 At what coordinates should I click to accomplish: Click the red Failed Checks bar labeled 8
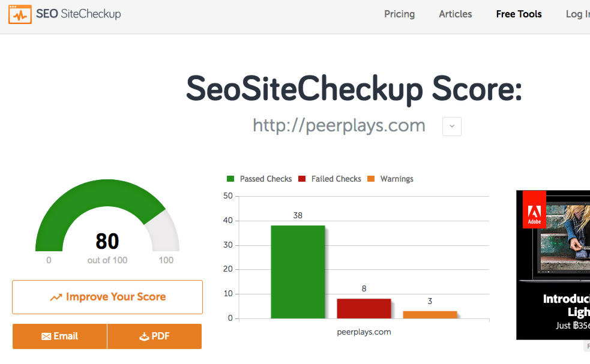tap(364, 308)
